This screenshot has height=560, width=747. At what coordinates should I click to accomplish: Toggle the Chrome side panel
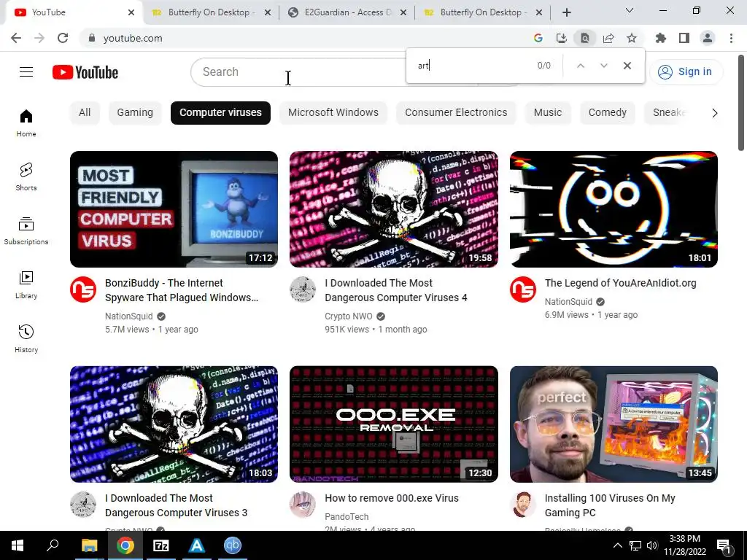[684, 38]
